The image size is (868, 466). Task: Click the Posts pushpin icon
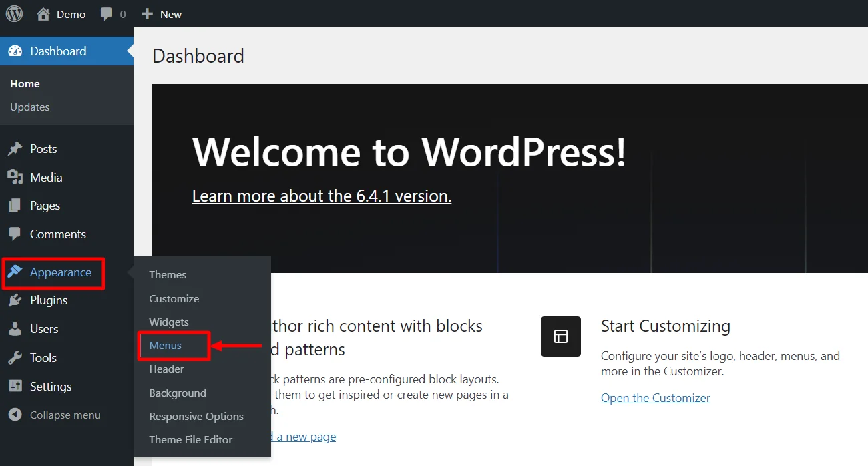15,149
